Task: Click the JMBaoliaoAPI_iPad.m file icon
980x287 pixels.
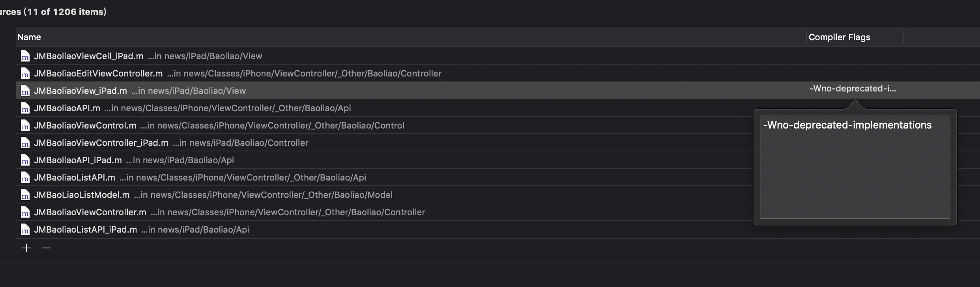Action: click(25, 160)
